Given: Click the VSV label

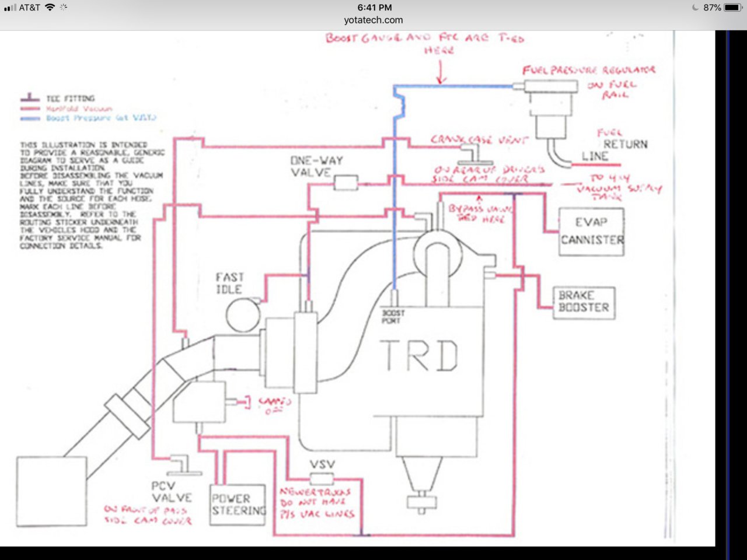Looking at the screenshot, I should point(322,464).
